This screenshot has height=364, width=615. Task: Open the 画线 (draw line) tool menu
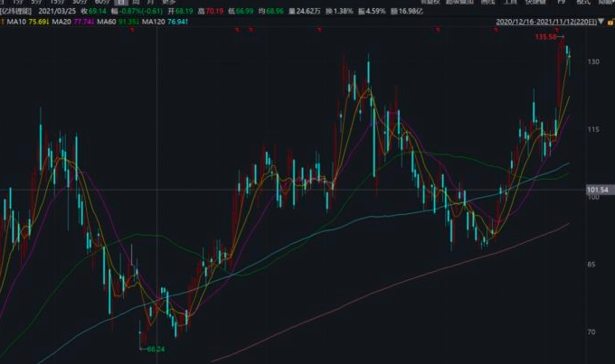point(487,2)
